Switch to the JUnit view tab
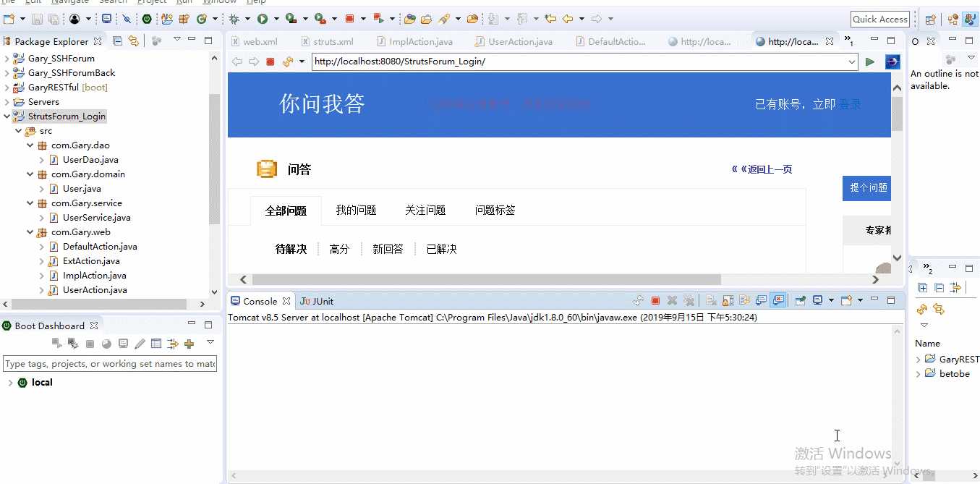Screen dimensions: 980x484 tap(317, 301)
